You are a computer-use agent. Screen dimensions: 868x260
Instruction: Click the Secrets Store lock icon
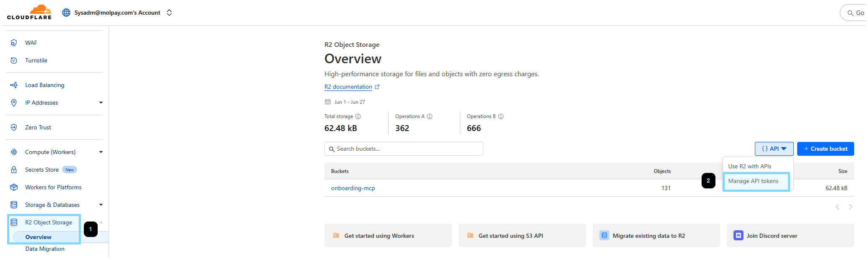(14, 170)
